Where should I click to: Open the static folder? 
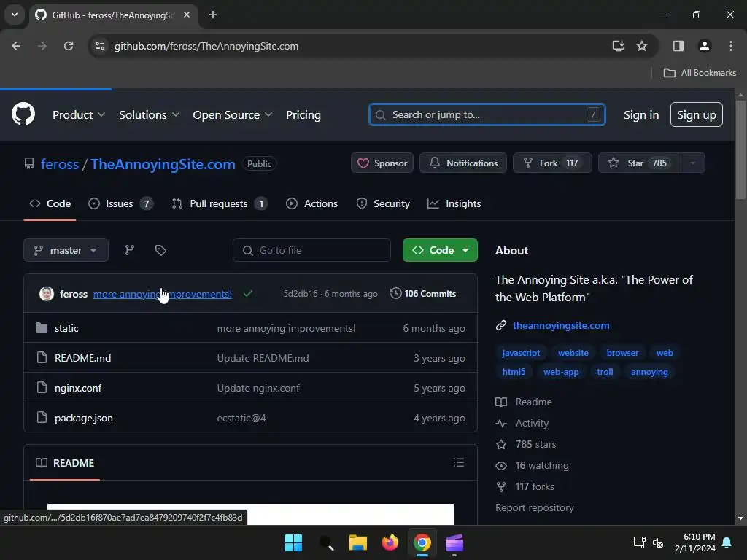(x=66, y=328)
